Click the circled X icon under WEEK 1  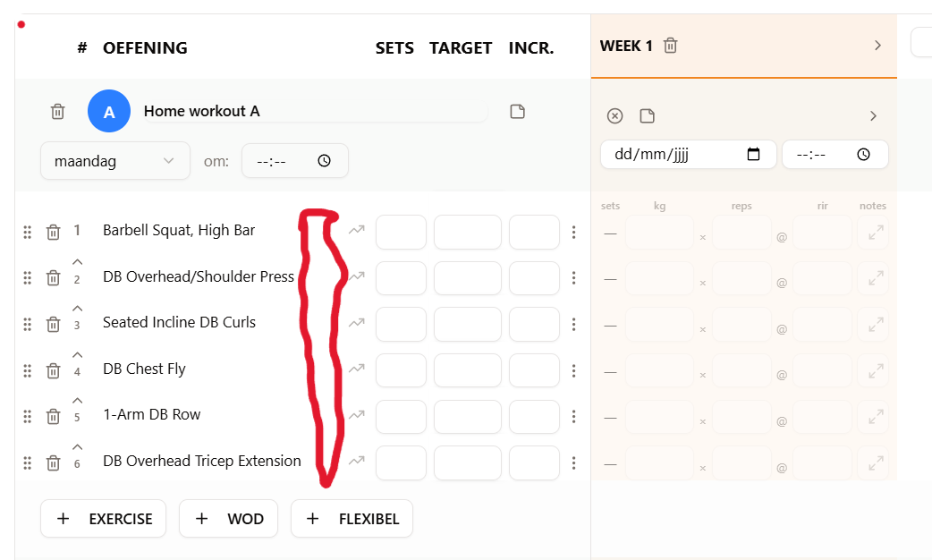(x=615, y=115)
